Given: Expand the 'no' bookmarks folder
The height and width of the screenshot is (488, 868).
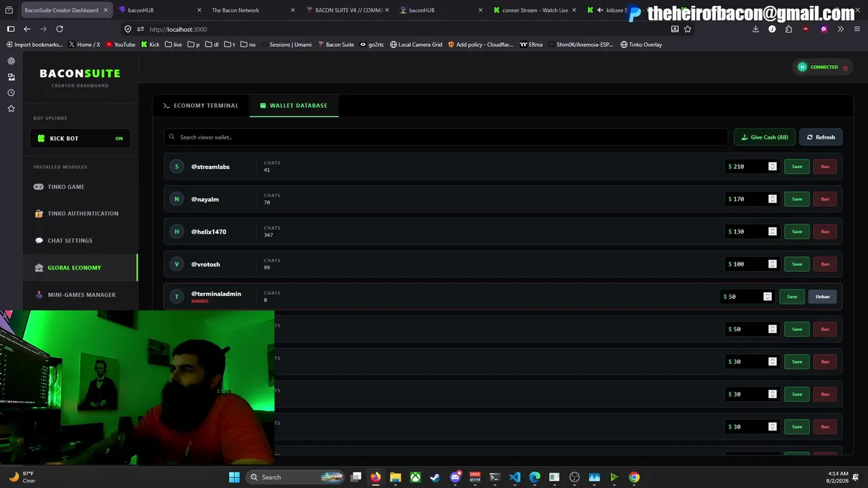Looking at the screenshot, I should 248,45.
